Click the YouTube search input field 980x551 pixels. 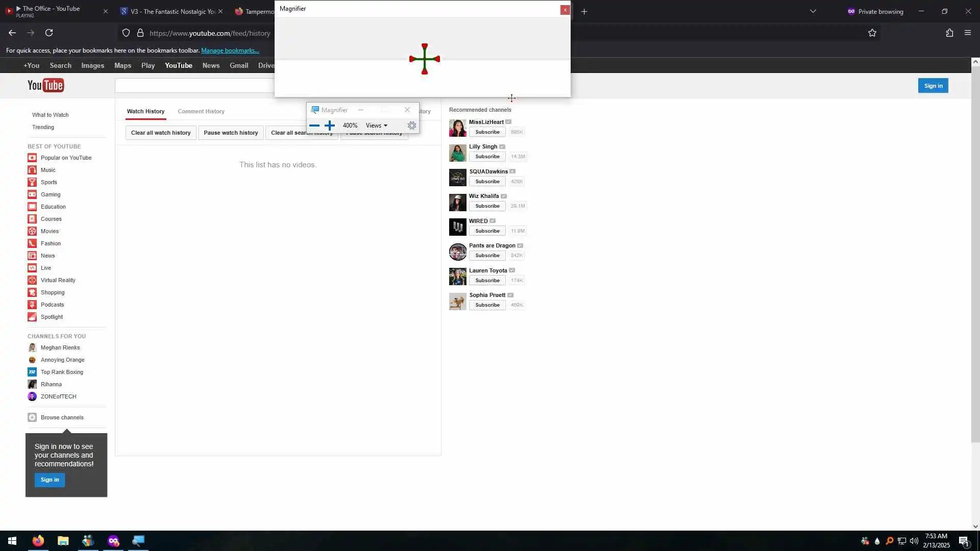pos(194,86)
